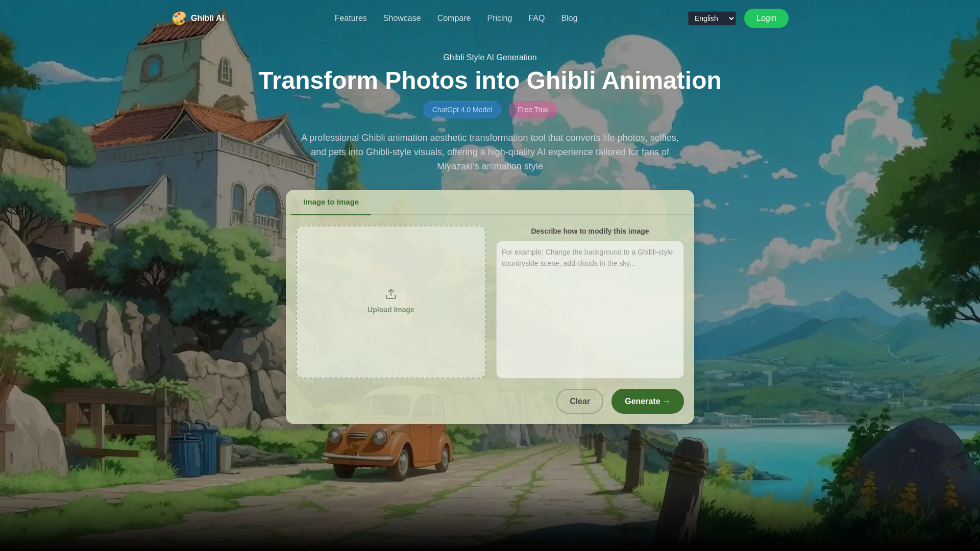Screen dimensions: 980x551
Task: Click the image modification description text box
Action: [590, 309]
